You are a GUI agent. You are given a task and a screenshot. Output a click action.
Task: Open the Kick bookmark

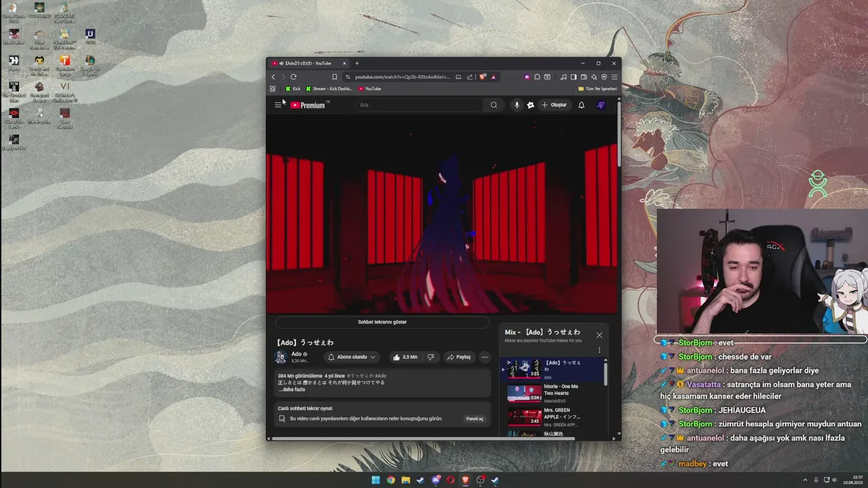tap(293, 89)
